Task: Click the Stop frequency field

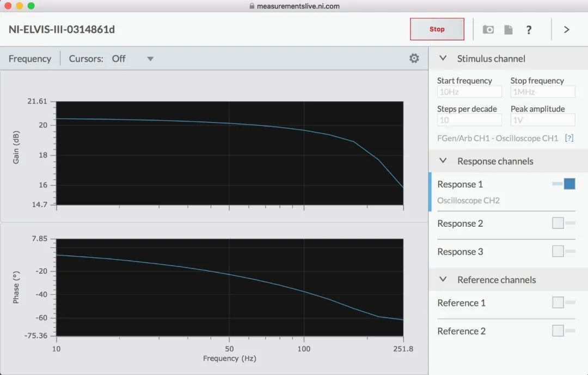Action: [x=543, y=92]
